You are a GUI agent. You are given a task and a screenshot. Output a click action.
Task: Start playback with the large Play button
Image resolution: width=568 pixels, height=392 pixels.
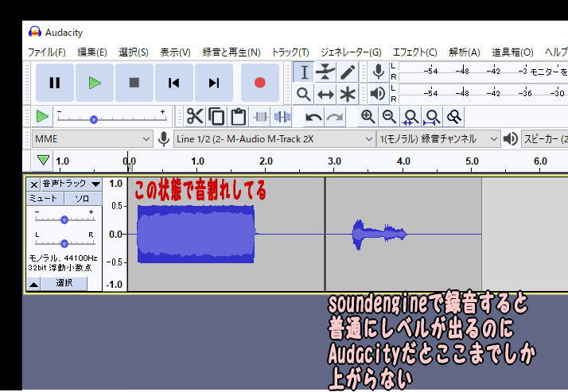(x=95, y=83)
